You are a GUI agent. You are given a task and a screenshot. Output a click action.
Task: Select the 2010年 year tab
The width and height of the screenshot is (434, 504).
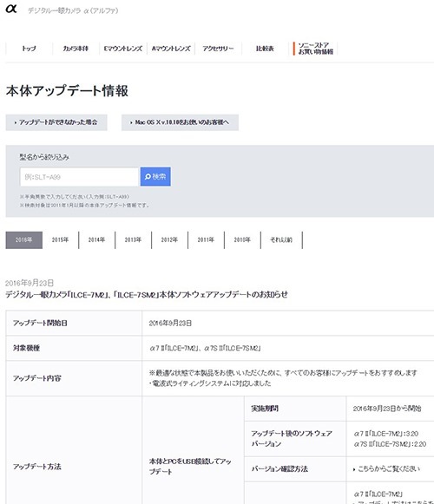[242, 239]
